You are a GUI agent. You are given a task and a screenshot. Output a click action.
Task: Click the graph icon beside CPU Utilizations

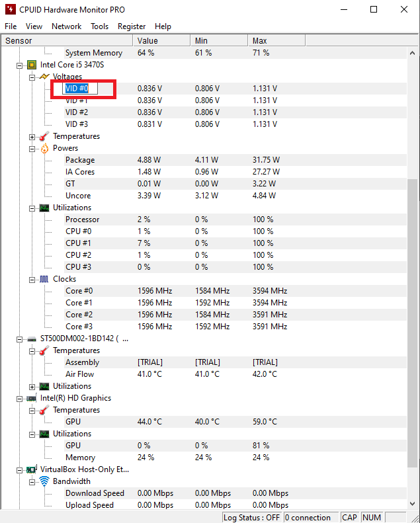[x=44, y=208]
